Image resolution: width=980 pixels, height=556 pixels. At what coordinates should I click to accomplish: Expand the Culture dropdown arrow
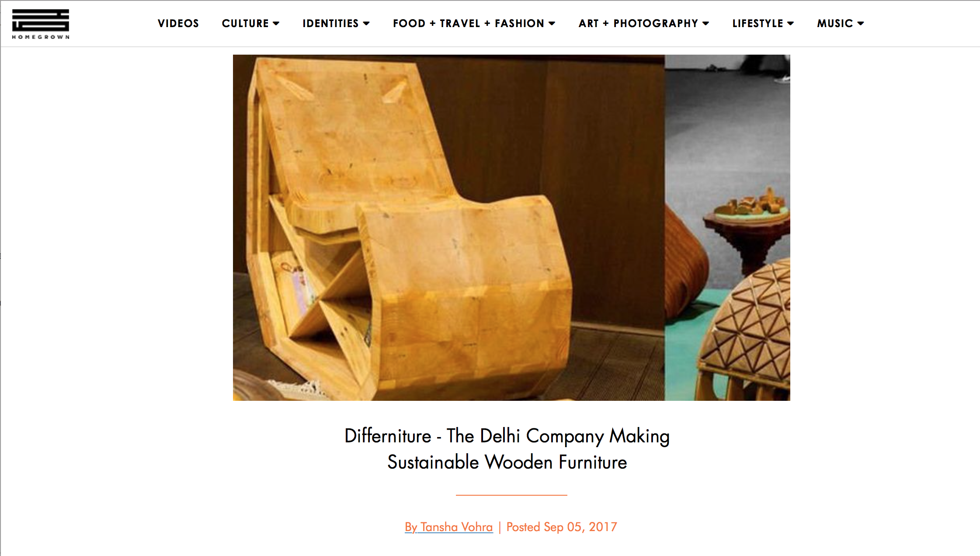click(x=276, y=24)
